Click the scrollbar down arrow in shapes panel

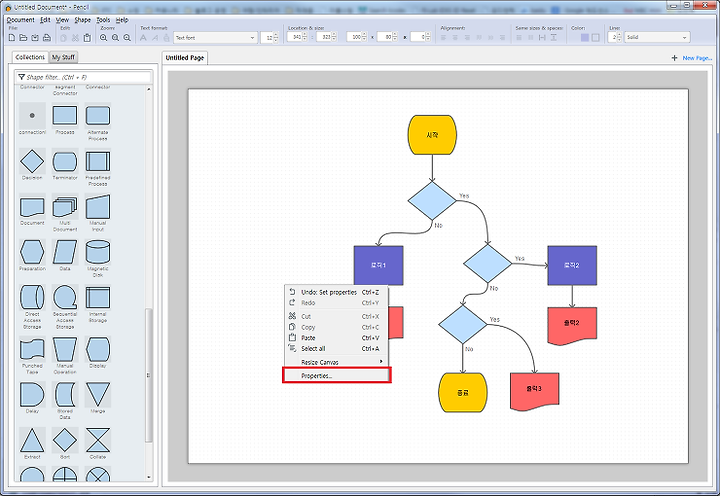pos(148,478)
